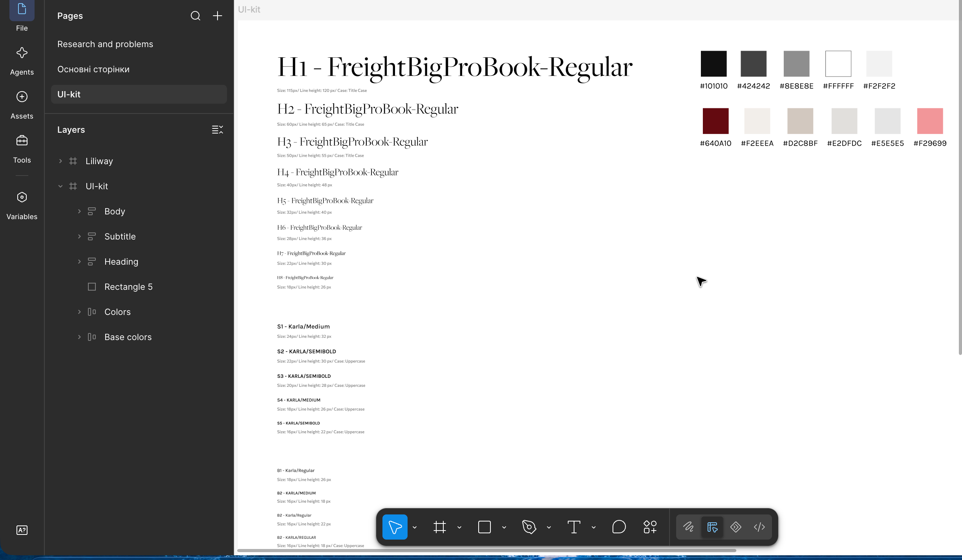
Task: Select the Move tool in the toolbar
Action: point(395,527)
